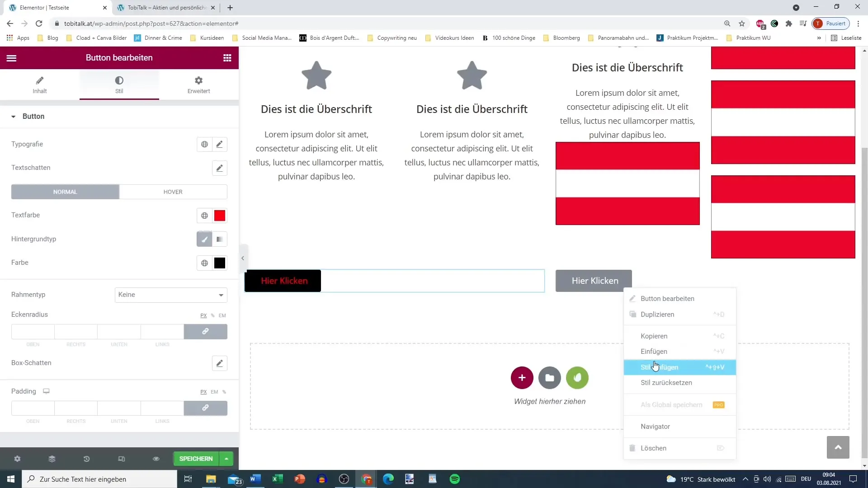The width and height of the screenshot is (868, 488).
Task: Switch to responsive mode icon in the footer
Action: tap(121, 459)
